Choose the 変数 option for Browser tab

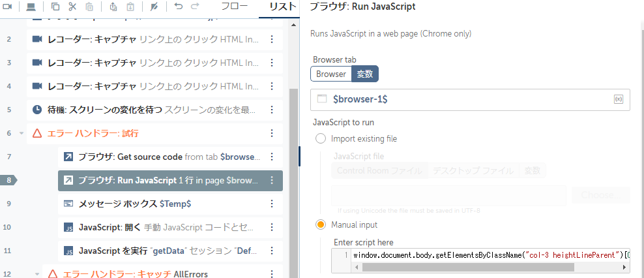pos(365,74)
